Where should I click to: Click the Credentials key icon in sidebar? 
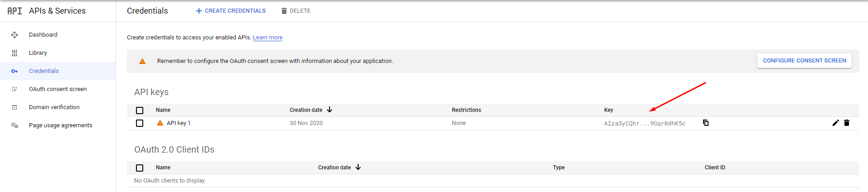[15, 71]
